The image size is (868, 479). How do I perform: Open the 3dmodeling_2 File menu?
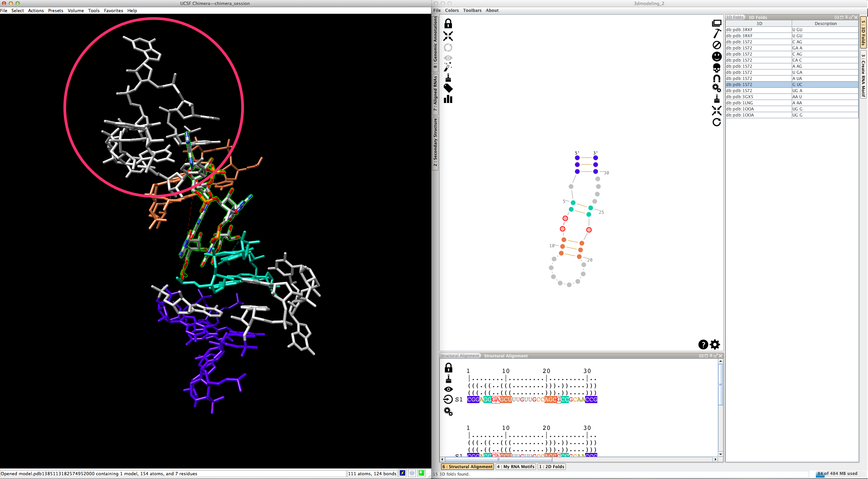pyautogui.click(x=437, y=11)
